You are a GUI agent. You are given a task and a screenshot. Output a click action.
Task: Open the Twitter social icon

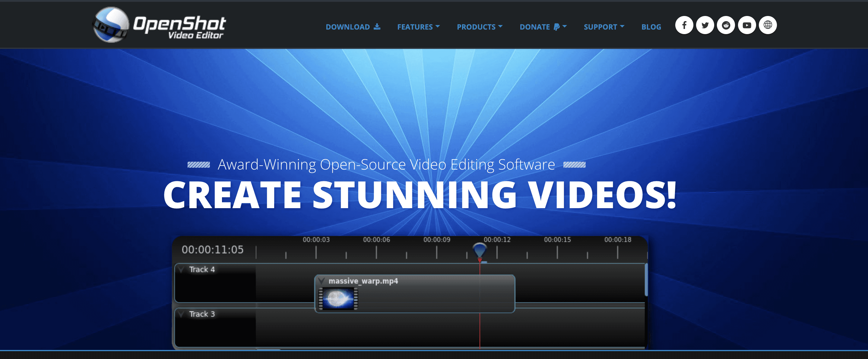pos(705,25)
